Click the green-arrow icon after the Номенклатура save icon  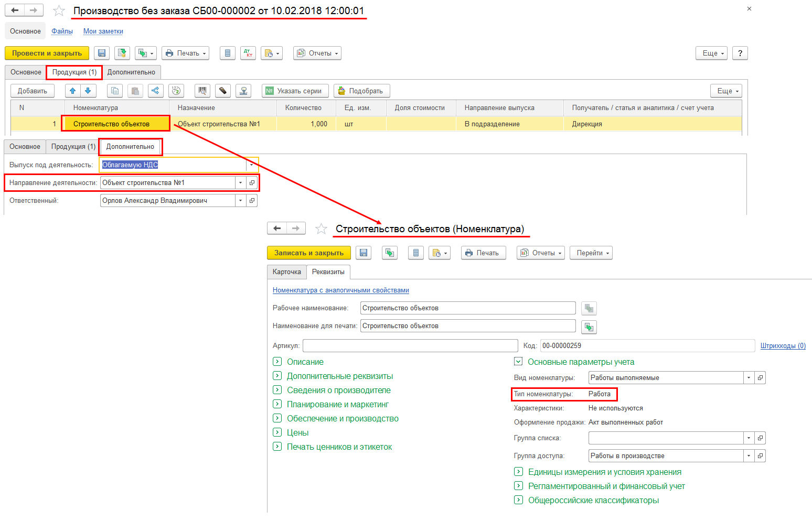390,253
